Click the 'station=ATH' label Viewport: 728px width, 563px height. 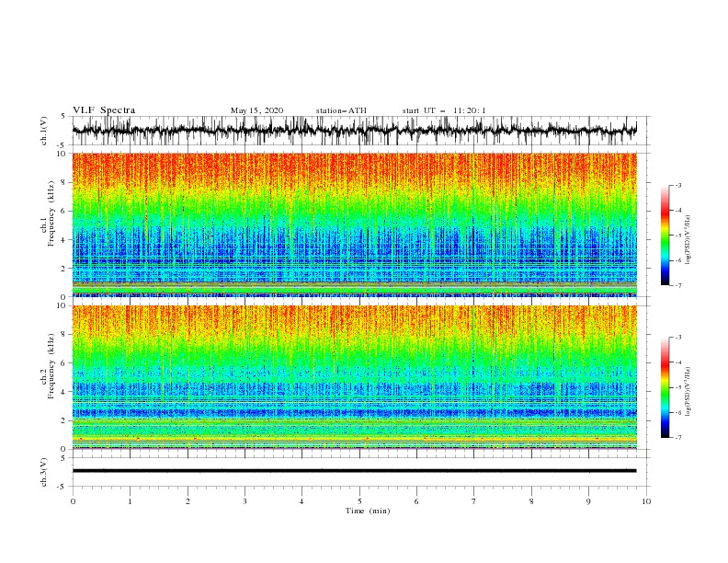coord(341,110)
